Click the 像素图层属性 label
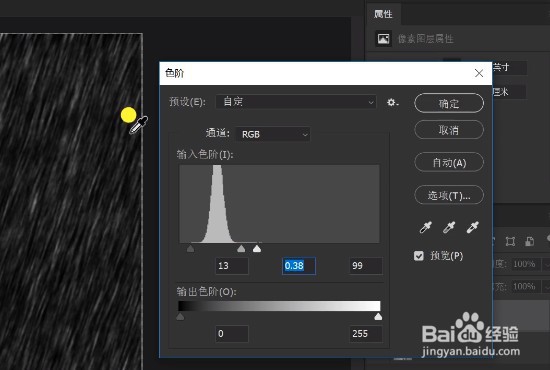 pyautogui.click(x=425, y=39)
